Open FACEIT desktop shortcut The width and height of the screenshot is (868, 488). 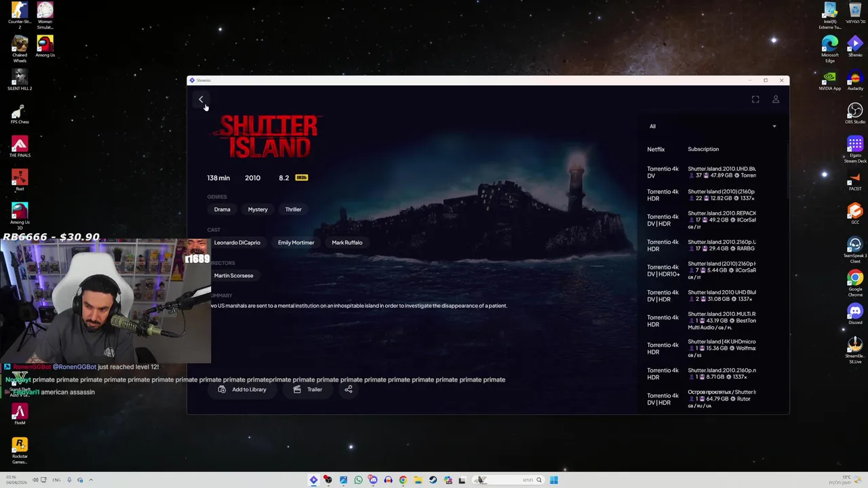(x=855, y=180)
